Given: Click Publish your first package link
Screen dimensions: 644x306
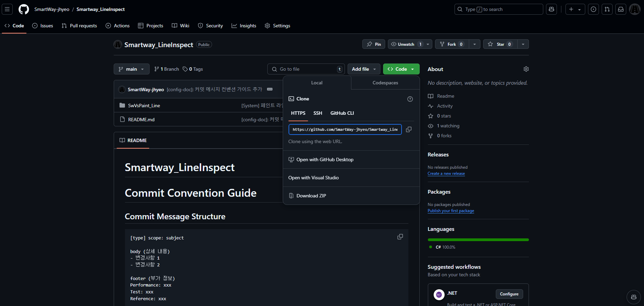Looking at the screenshot, I should point(451,211).
